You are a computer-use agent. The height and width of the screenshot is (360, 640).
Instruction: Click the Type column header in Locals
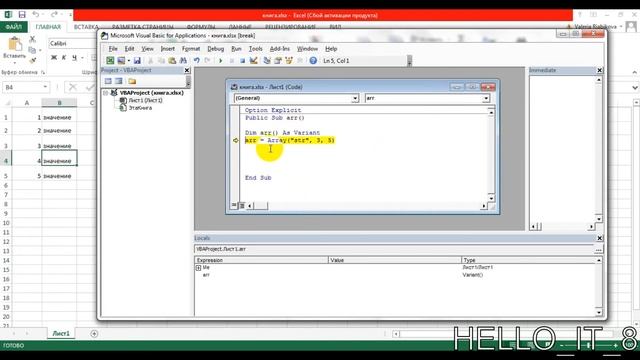(528, 260)
